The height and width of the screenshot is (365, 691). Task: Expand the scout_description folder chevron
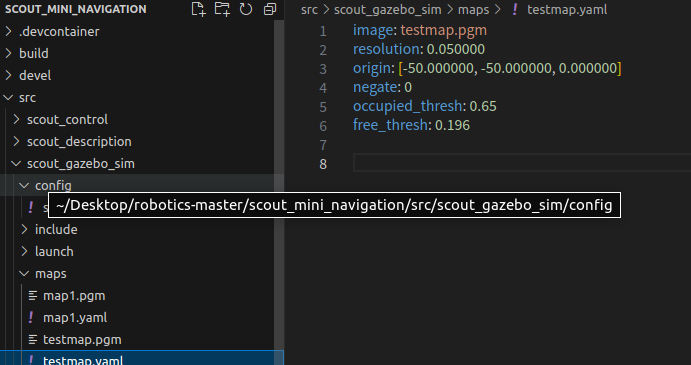tap(16, 142)
